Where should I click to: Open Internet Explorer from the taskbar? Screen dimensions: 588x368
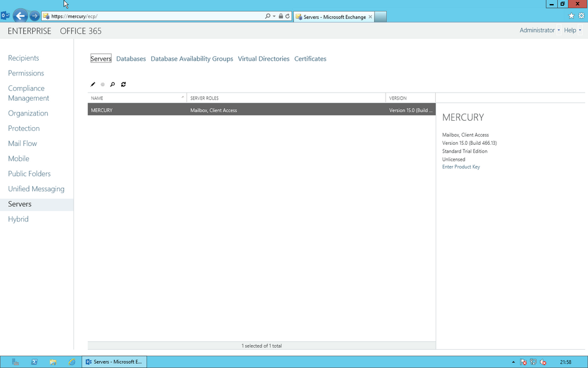pyautogui.click(x=72, y=362)
